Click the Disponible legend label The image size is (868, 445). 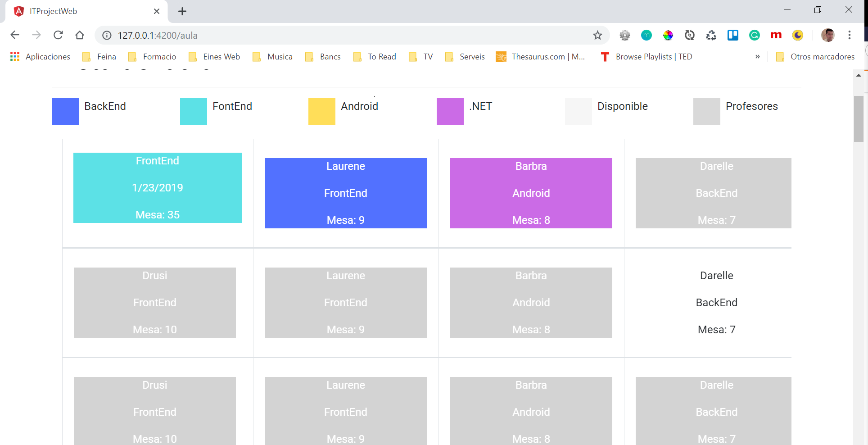[623, 106]
